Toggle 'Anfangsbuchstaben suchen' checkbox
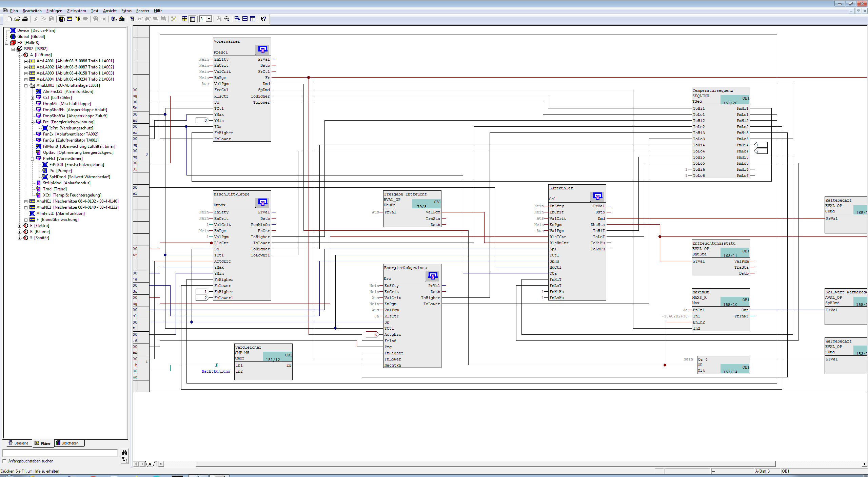 pyautogui.click(x=5, y=461)
